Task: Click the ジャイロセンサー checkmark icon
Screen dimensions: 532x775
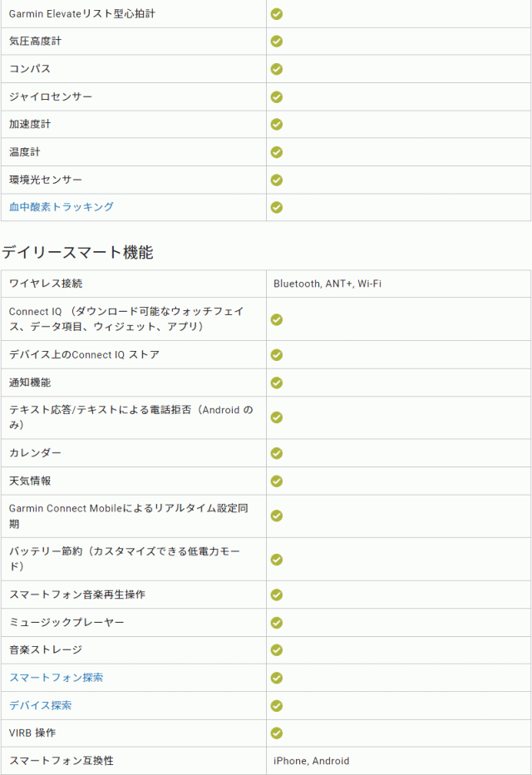Action: pyautogui.click(x=277, y=96)
